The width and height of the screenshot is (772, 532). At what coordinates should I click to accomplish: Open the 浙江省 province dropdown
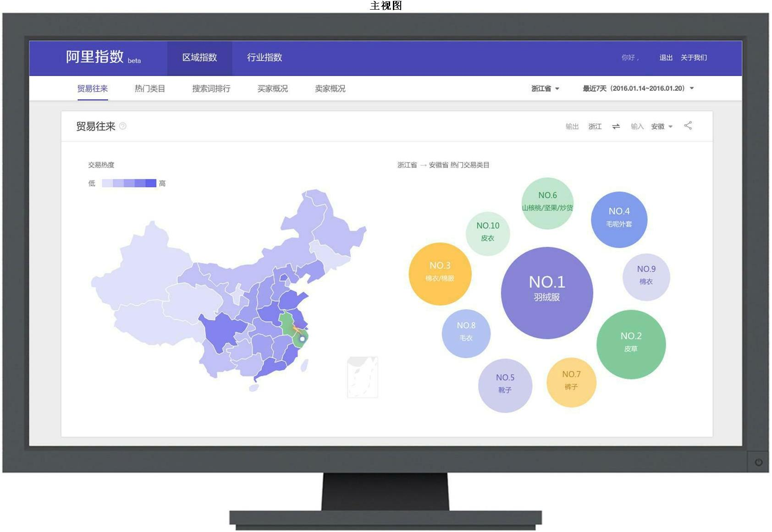[x=545, y=88]
